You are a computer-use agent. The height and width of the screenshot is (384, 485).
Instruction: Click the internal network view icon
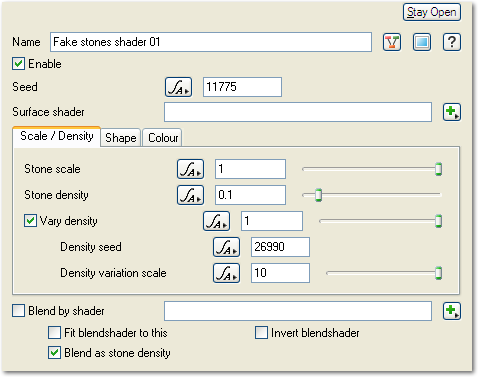click(x=392, y=42)
